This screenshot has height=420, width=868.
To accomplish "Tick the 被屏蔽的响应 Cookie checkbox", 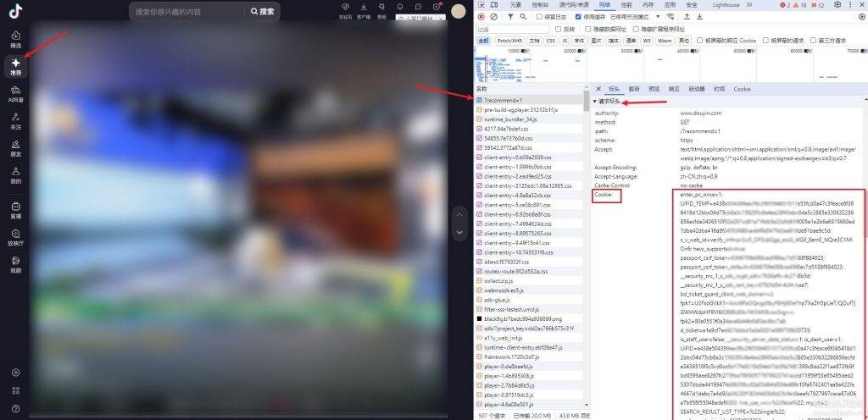I will click(x=699, y=40).
